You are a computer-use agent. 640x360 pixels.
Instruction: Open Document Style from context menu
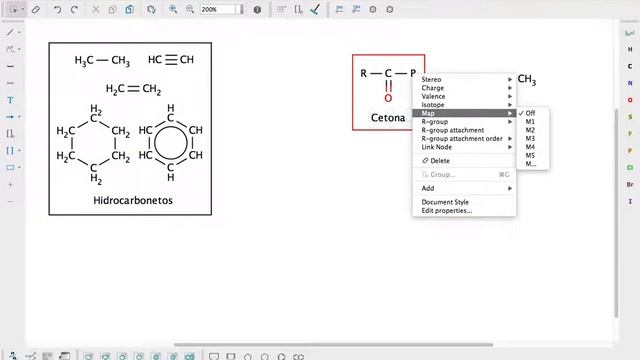pos(464,202)
